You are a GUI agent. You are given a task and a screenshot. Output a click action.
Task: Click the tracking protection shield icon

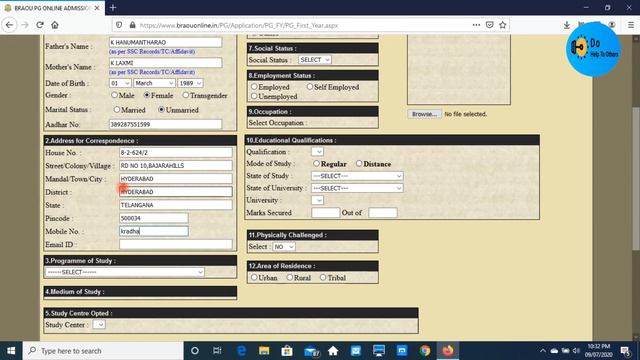point(119,25)
